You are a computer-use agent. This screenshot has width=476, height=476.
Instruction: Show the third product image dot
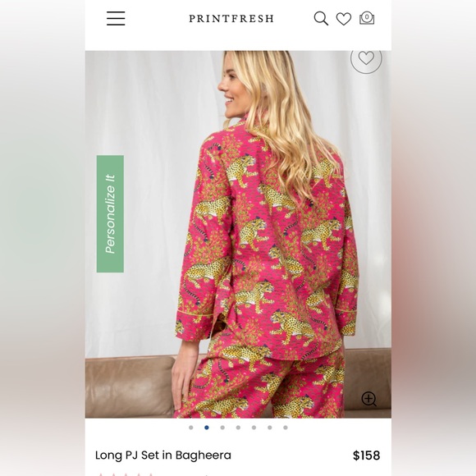pos(222,428)
